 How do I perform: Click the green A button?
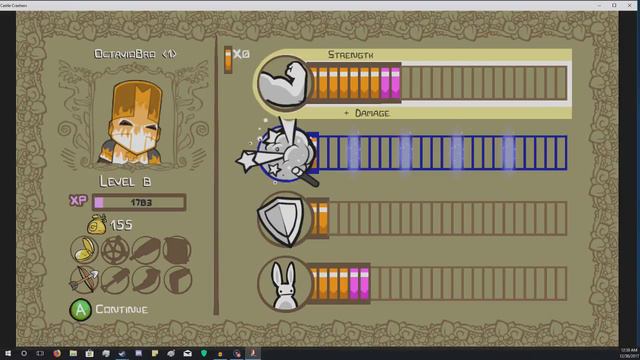tap(80, 310)
